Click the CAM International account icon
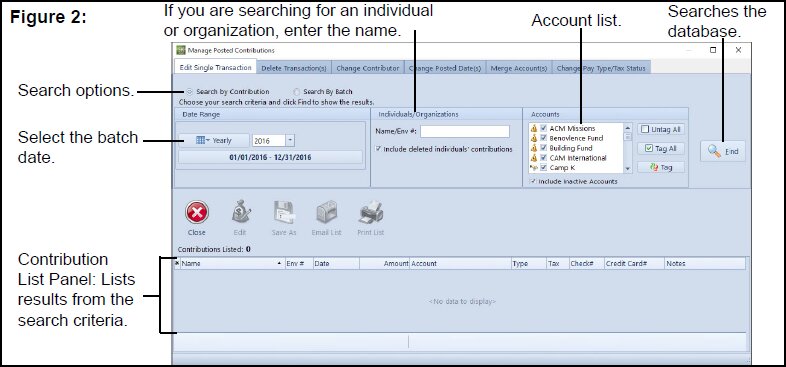Image resolution: width=786 pixels, height=367 pixels. (534, 158)
